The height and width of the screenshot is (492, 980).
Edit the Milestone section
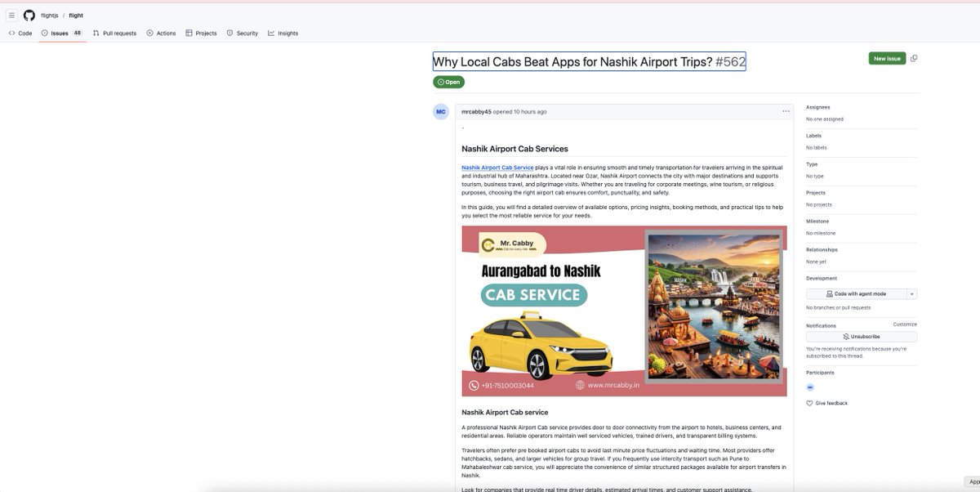(817, 221)
